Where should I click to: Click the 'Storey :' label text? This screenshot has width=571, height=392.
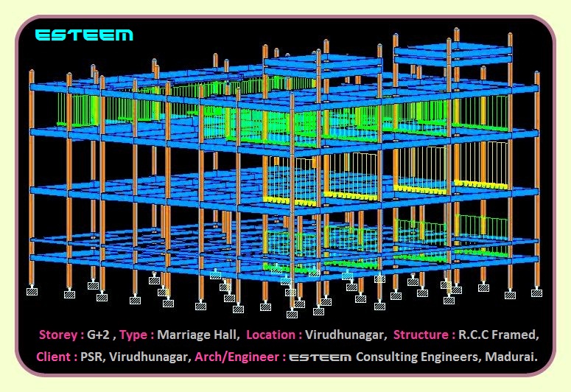coord(61,335)
